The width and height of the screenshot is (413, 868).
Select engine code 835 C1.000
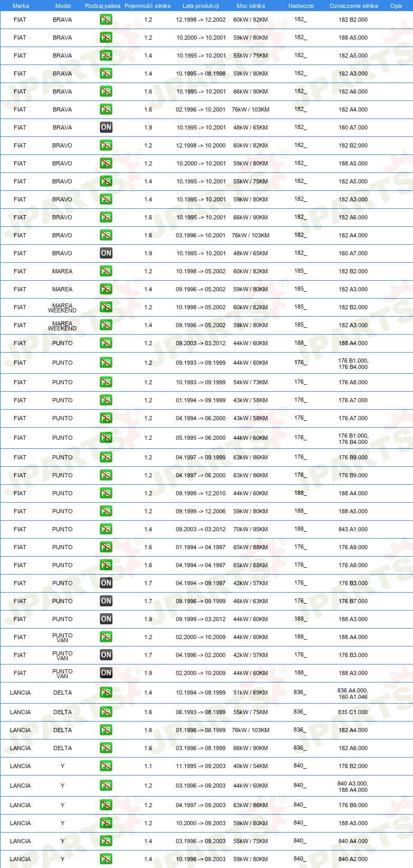coord(353,712)
